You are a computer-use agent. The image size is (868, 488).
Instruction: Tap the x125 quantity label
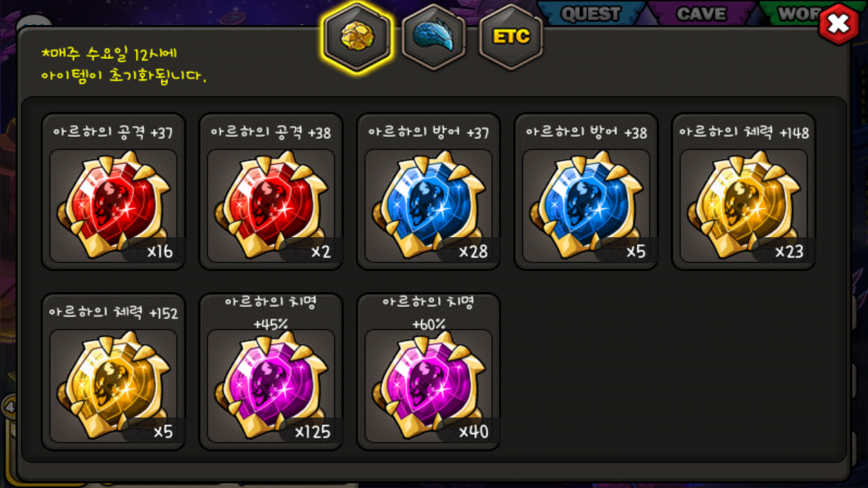point(313,432)
